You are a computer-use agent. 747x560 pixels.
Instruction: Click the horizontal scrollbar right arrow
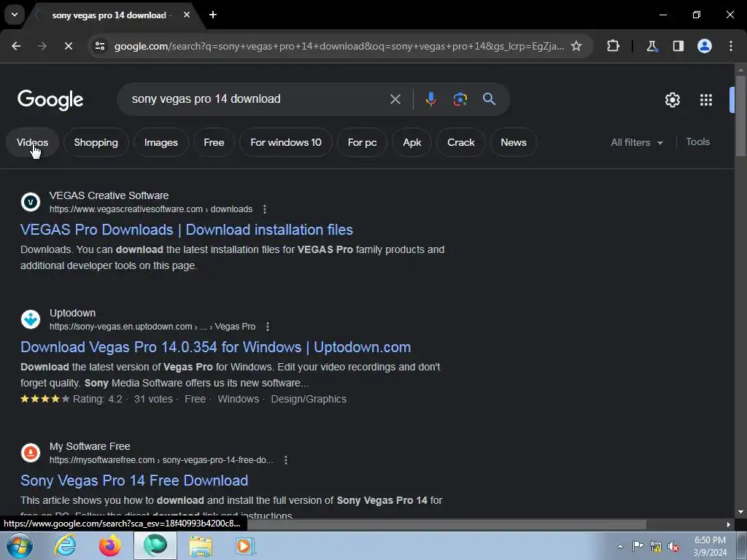coord(729,524)
